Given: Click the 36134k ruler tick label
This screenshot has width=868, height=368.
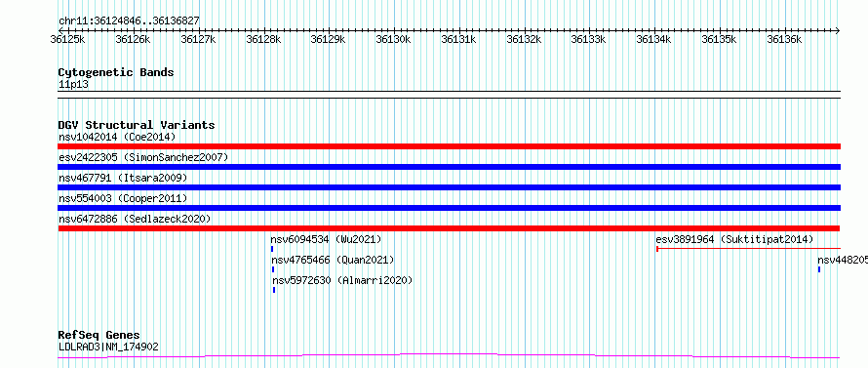Looking at the screenshot, I should click(x=654, y=39).
